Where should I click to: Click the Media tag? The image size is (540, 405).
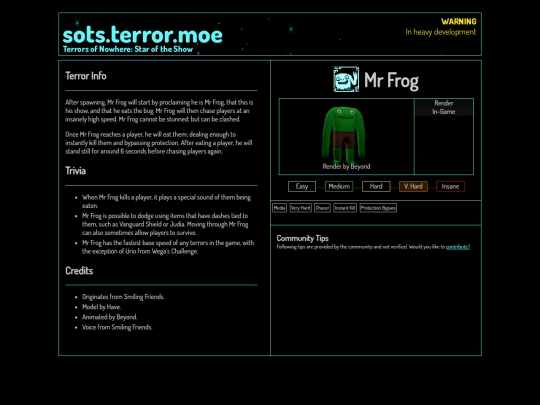pos(279,208)
